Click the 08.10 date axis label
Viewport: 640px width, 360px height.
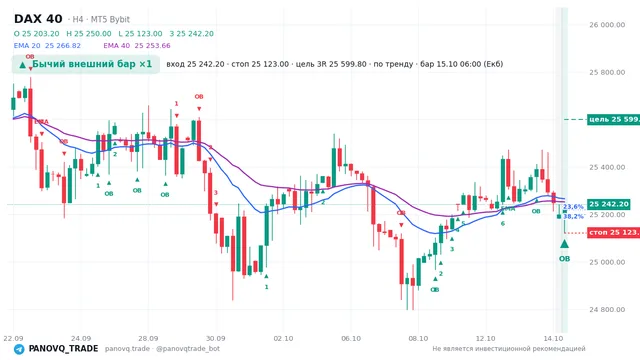coord(418,338)
